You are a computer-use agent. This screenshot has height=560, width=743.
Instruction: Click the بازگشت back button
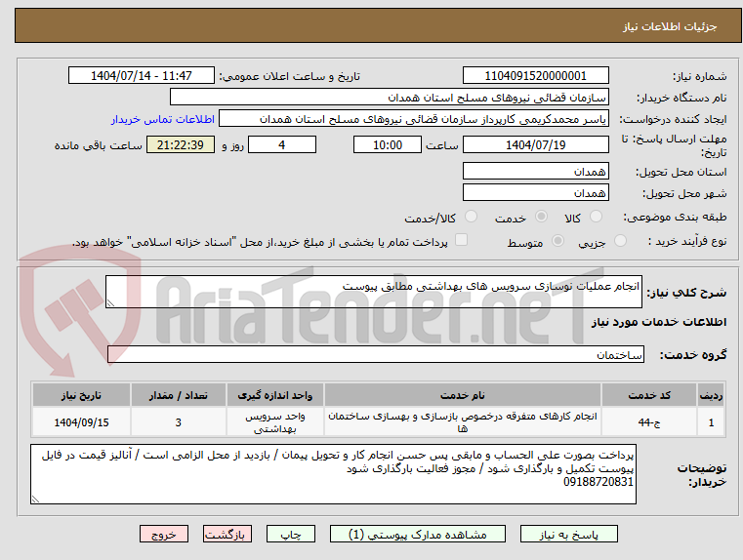pyautogui.click(x=227, y=534)
